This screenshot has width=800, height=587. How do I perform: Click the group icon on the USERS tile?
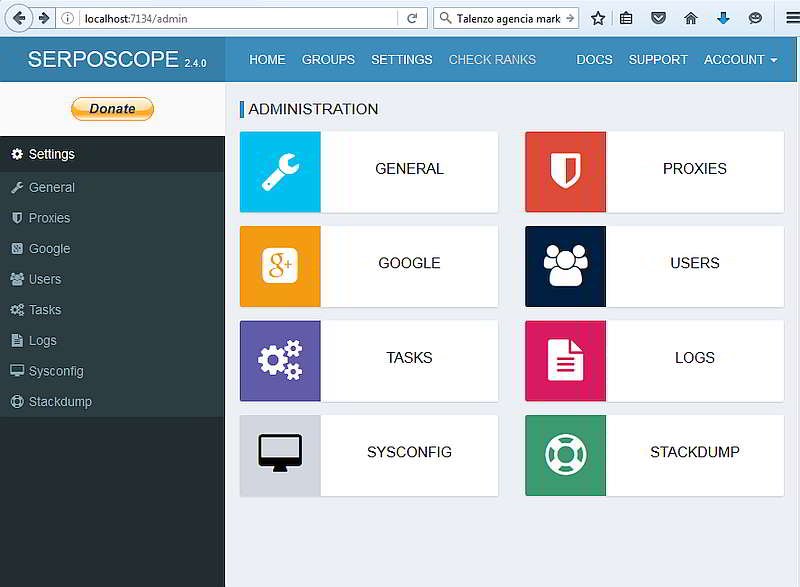[565, 264]
